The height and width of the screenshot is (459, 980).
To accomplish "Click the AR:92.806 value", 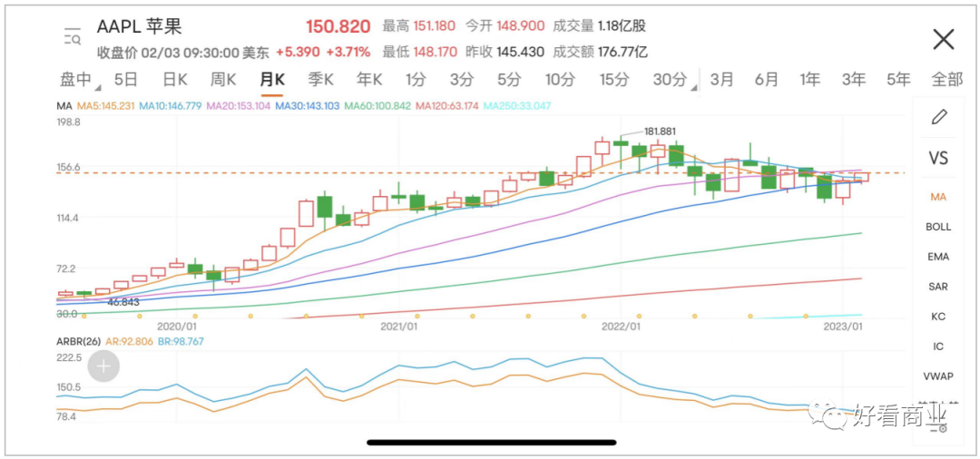I will (x=130, y=342).
